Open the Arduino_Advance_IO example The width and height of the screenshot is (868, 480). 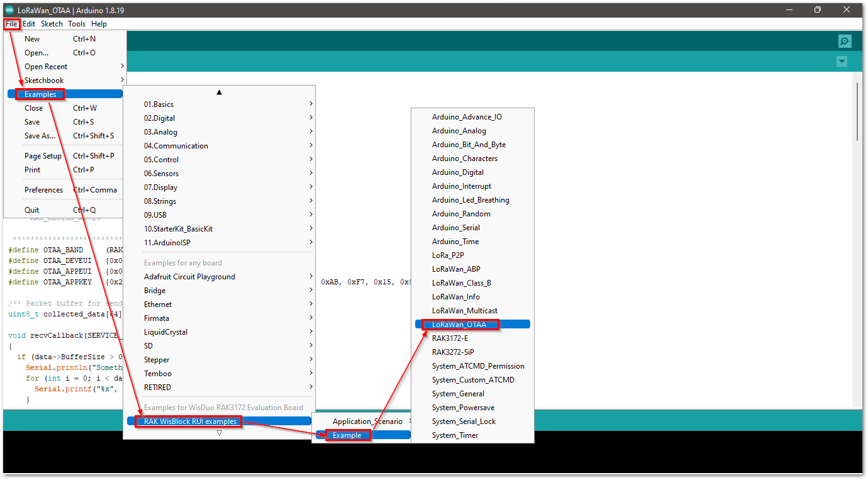472,117
